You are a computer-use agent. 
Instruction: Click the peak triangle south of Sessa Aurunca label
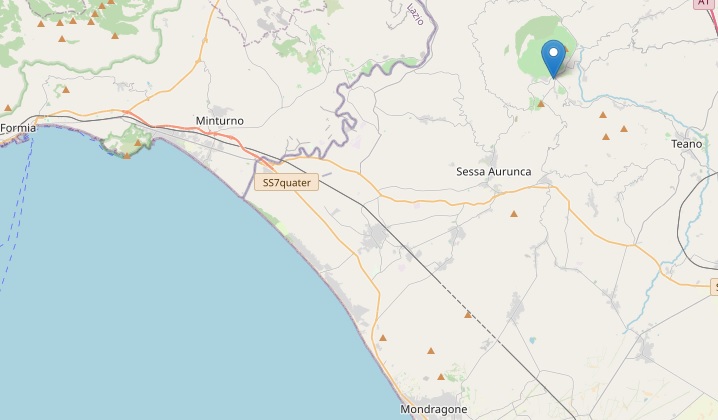(514, 214)
